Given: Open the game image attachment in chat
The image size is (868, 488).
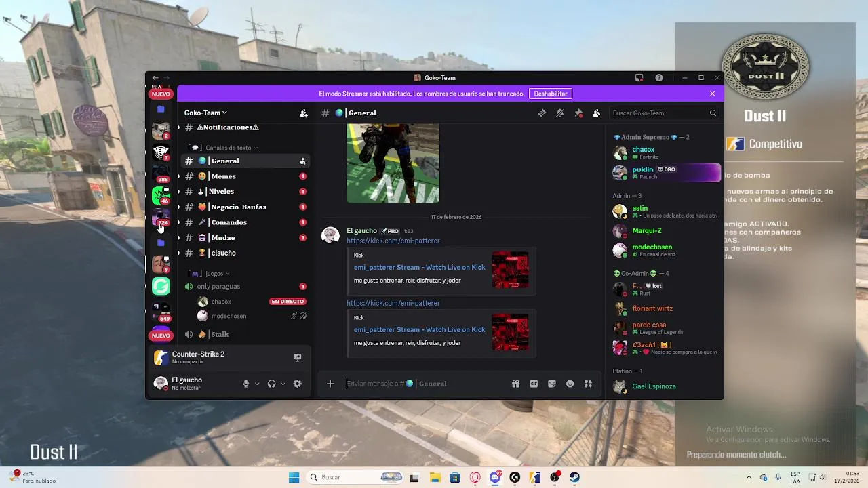Looking at the screenshot, I should [393, 163].
